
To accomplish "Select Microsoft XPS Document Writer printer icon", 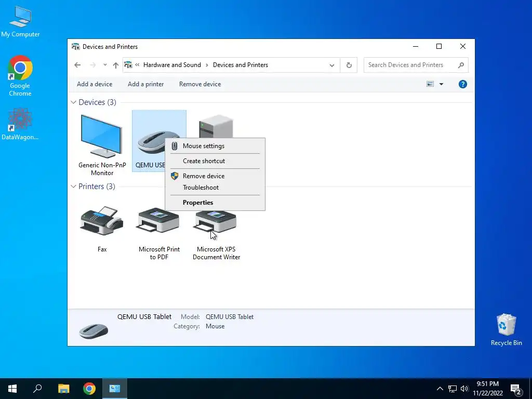I will click(x=215, y=222).
